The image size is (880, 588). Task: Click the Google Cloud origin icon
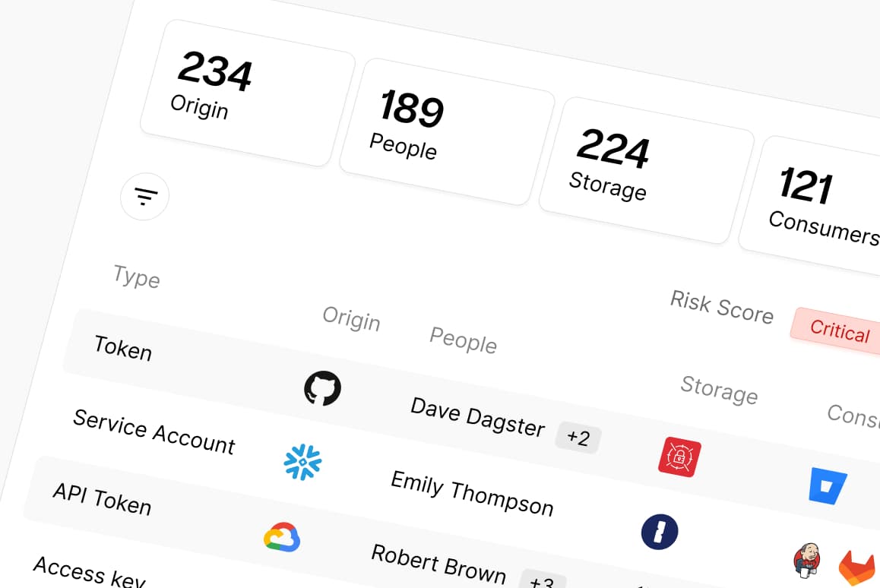click(x=282, y=537)
